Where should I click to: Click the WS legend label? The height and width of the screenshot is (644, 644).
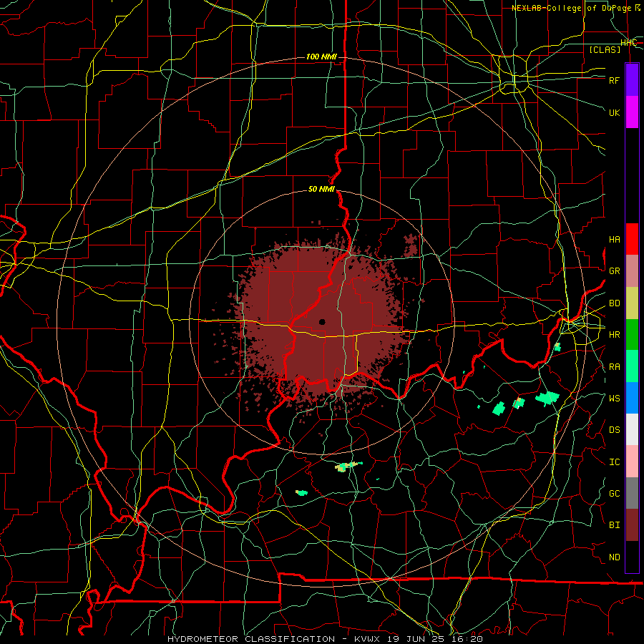click(615, 399)
